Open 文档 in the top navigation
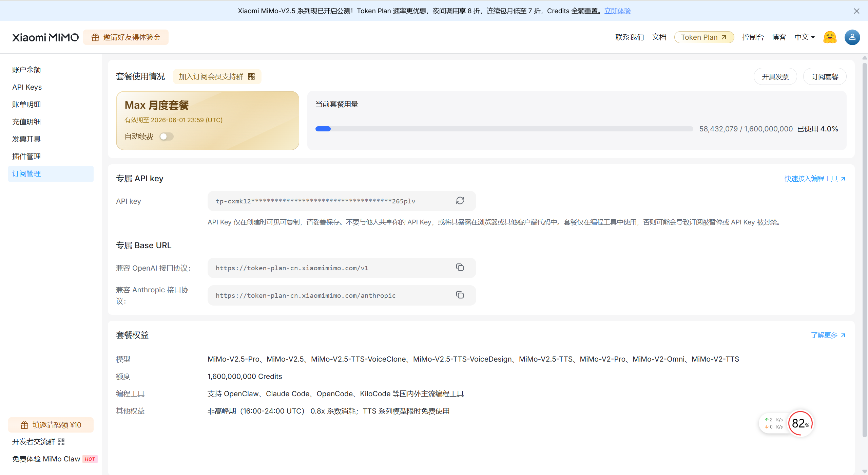The height and width of the screenshot is (475, 868). tap(659, 37)
